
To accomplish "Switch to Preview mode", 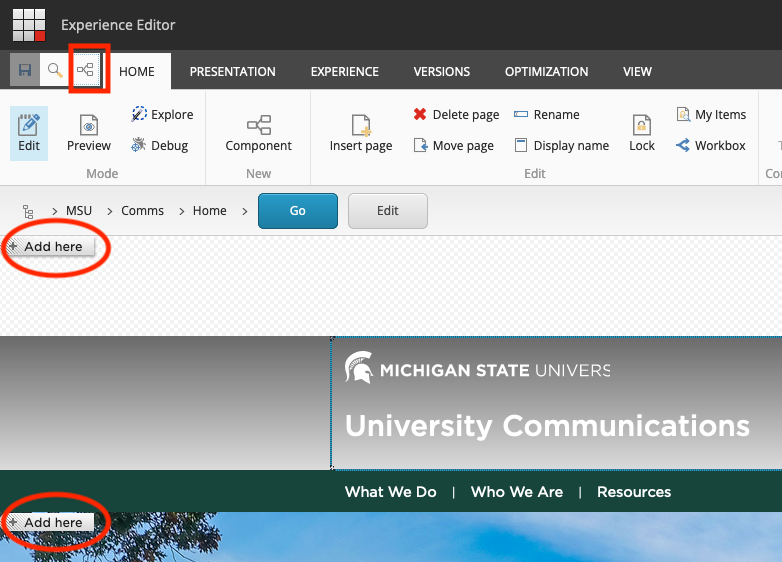I will (89, 133).
